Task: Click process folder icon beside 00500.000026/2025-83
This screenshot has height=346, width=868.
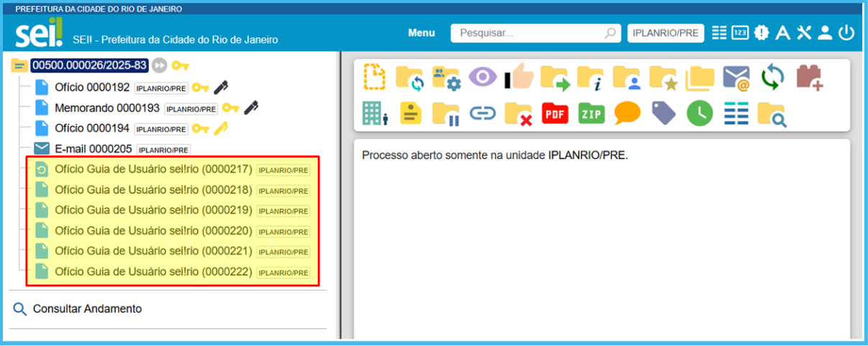Action: 20,65
